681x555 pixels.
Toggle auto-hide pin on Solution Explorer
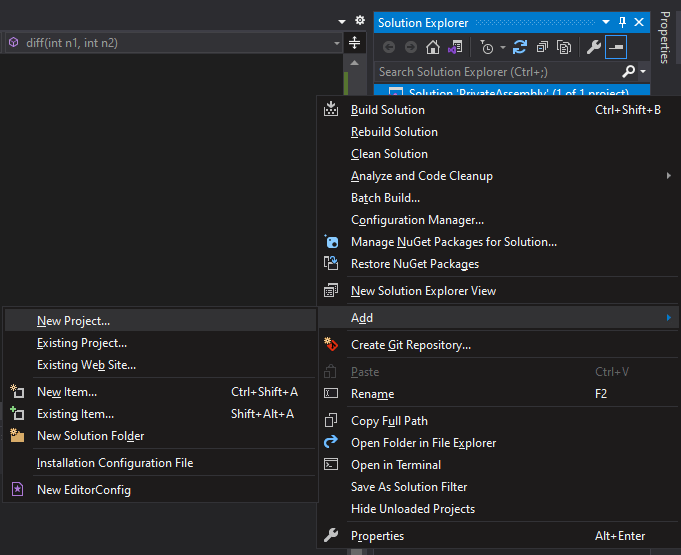[x=622, y=22]
